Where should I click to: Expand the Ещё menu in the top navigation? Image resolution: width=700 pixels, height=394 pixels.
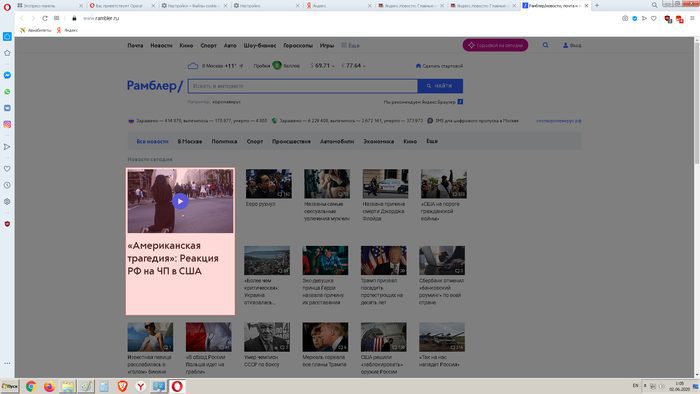[350, 46]
